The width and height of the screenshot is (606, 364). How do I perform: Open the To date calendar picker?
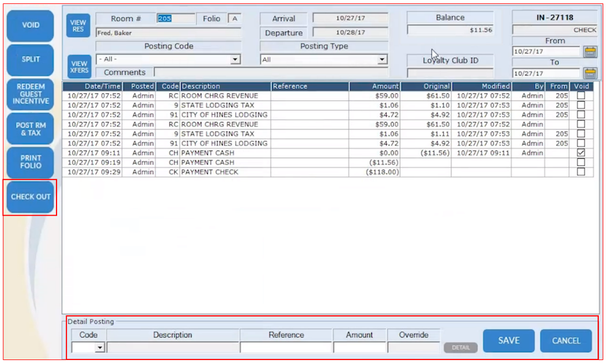(x=590, y=73)
